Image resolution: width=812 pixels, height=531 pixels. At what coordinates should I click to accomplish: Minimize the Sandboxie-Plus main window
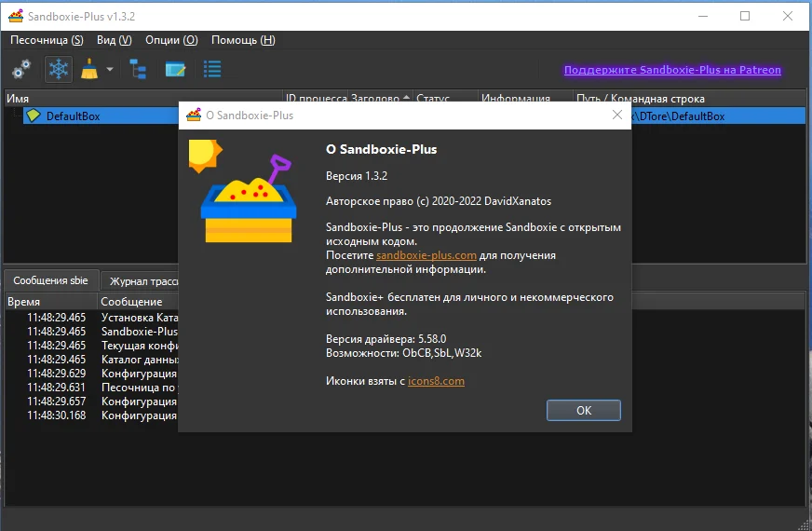703,16
